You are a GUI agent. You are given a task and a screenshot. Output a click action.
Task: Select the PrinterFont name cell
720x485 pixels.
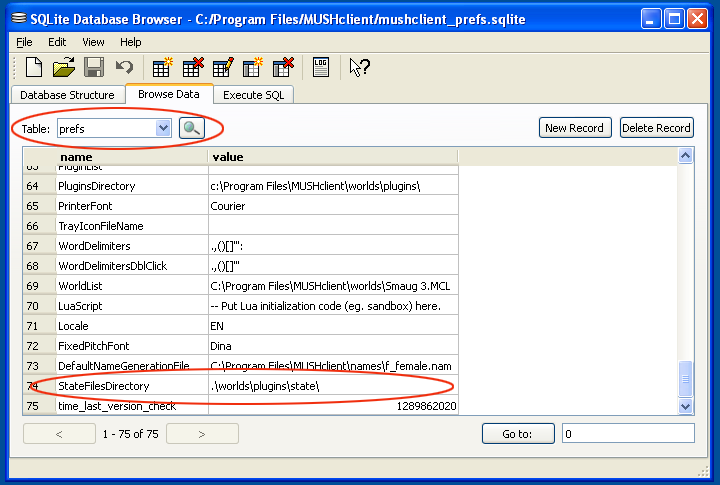pyautogui.click(x=132, y=206)
